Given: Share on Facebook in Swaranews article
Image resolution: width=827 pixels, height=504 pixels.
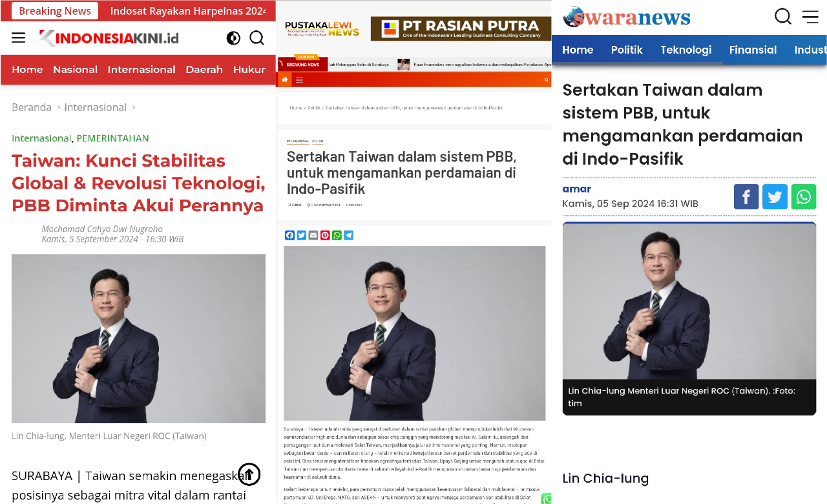Looking at the screenshot, I should tap(746, 196).
